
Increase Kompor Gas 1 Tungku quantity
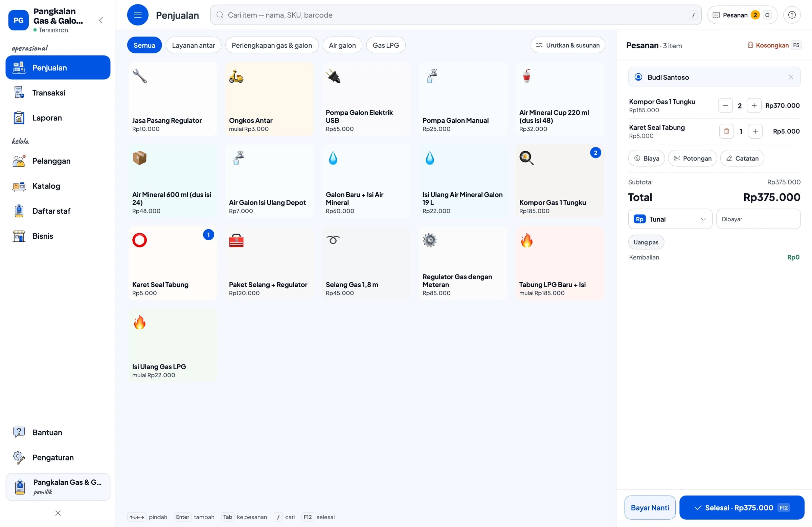pos(754,106)
